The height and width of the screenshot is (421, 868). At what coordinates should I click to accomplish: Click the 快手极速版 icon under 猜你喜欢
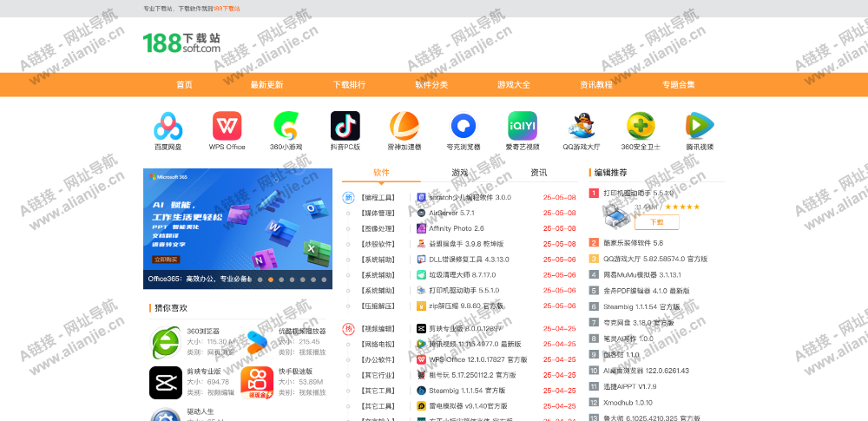[x=257, y=383]
